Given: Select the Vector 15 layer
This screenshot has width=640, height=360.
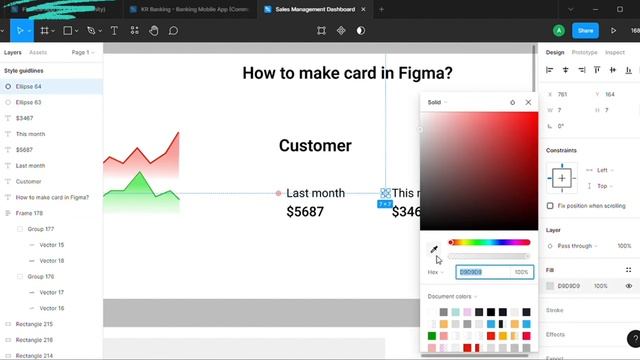Looking at the screenshot, I should 51,245.
